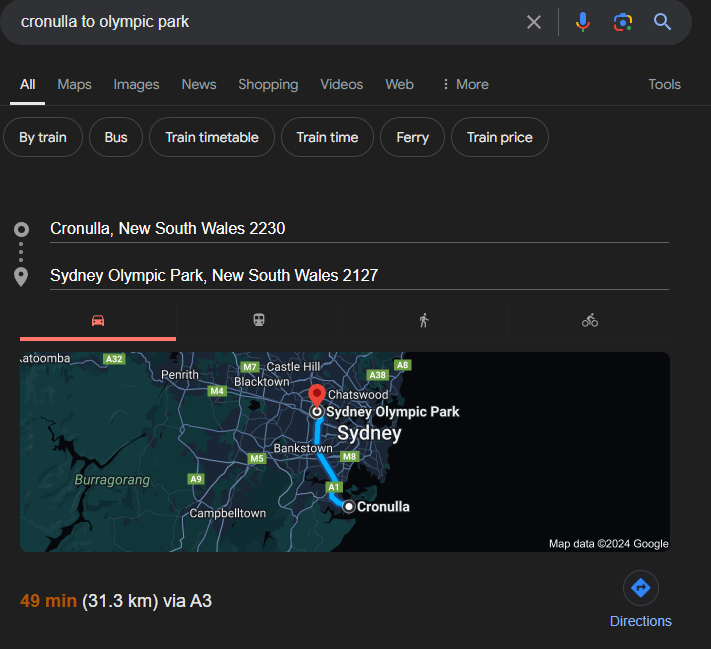The height and width of the screenshot is (649, 711).
Task: Click the Directions link text
Action: tap(641, 621)
